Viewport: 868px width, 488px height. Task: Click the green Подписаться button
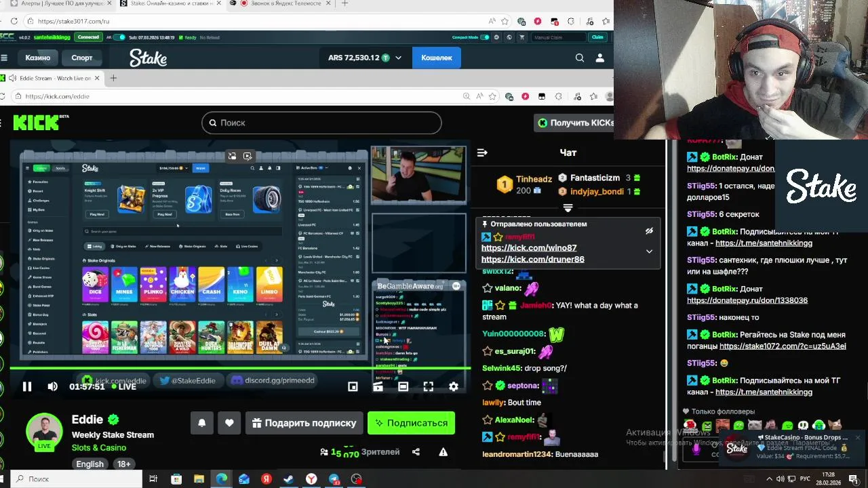click(411, 423)
